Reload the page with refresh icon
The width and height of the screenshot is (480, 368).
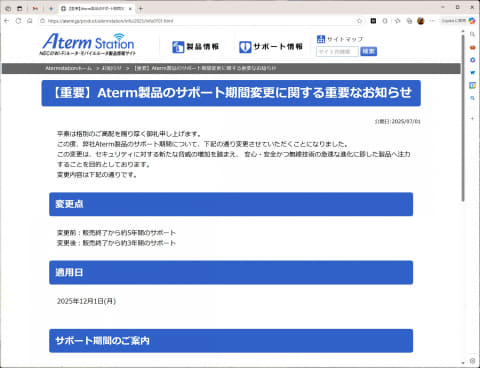click(x=18, y=21)
